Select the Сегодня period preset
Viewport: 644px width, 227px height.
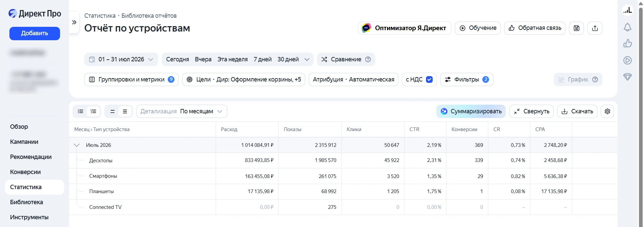click(x=177, y=59)
